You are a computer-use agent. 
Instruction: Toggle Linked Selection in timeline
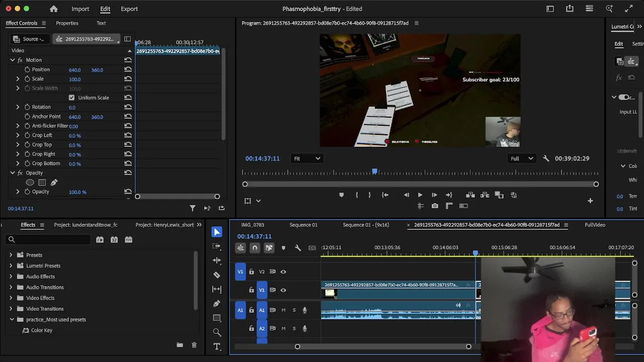269,248
